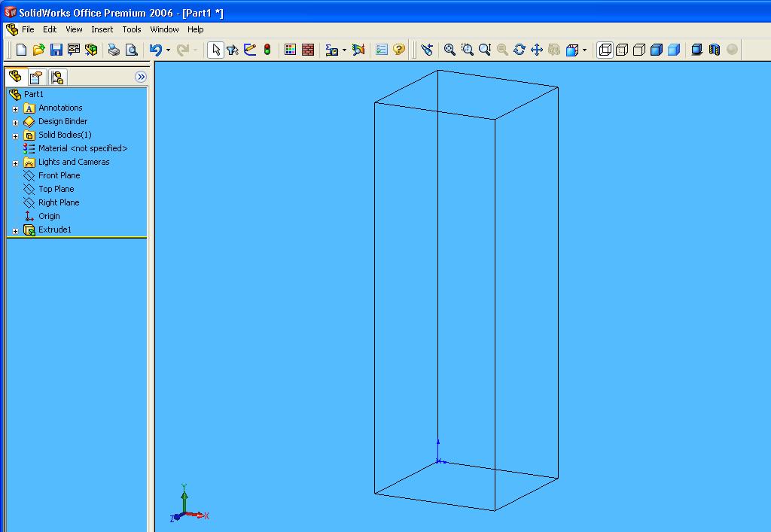Undo the last action

pos(156,50)
